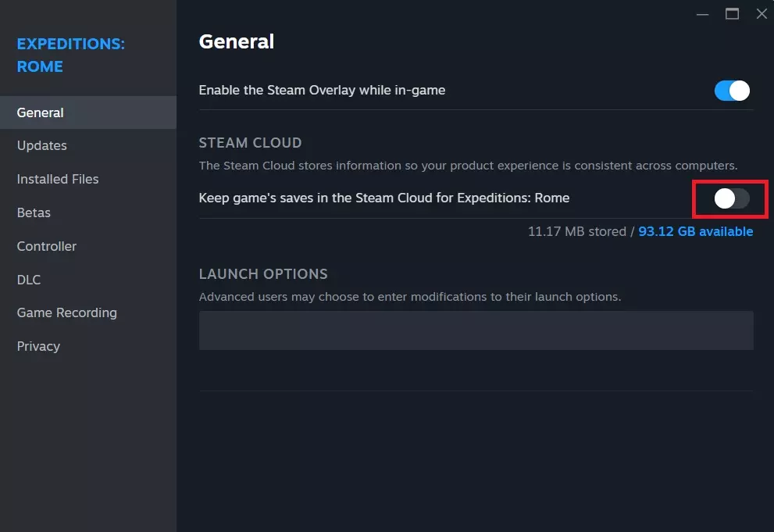The height and width of the screenshot is (532, 774).
Task: Close the properties window
Action: pos(762,14)
